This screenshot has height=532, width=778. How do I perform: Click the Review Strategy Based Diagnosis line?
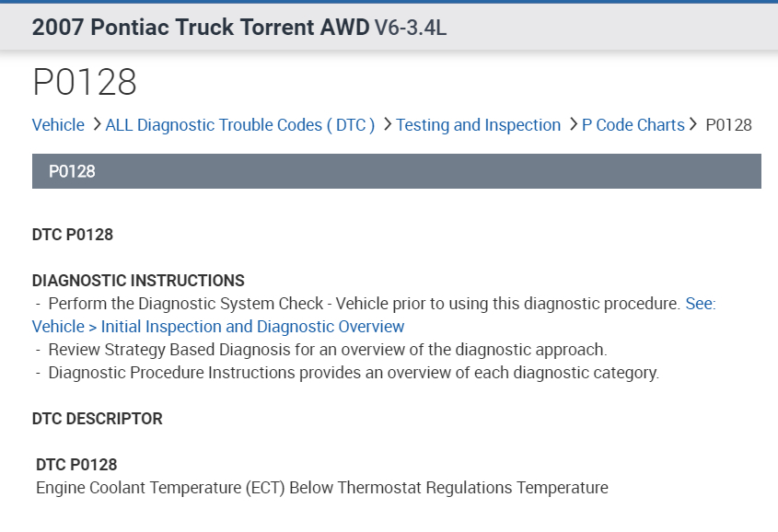pos(327,350)
